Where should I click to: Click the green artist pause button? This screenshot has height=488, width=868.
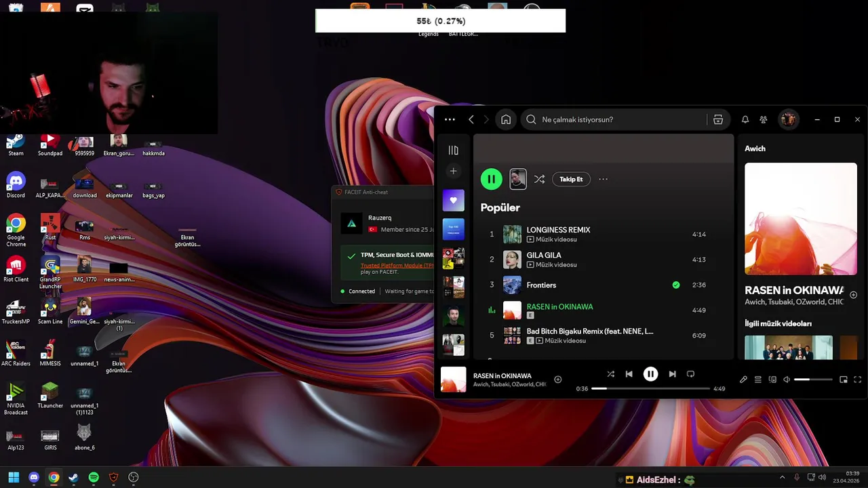pos(492,179)
